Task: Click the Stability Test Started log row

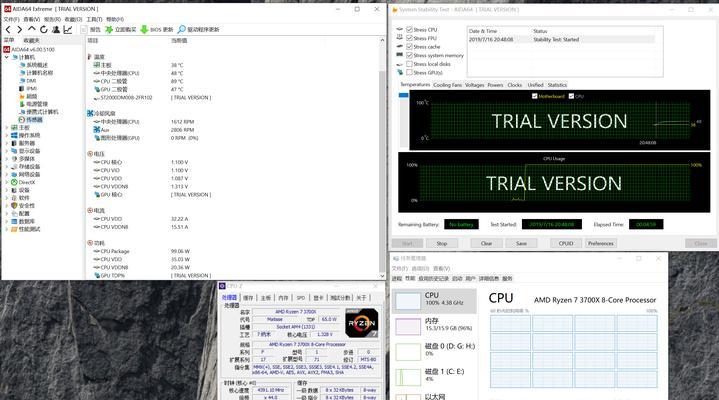Action: (562, 39)
